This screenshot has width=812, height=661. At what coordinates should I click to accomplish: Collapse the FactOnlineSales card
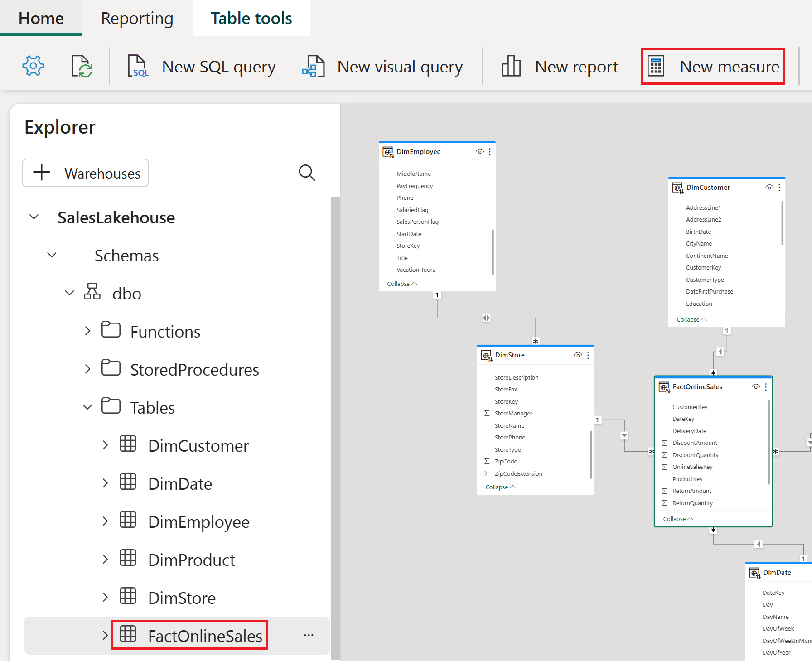(x=678, y=519)
